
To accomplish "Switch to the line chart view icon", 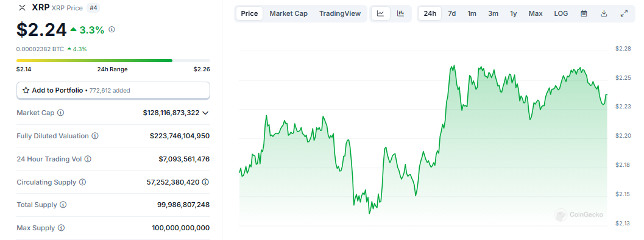I will [x=381, y=13].
